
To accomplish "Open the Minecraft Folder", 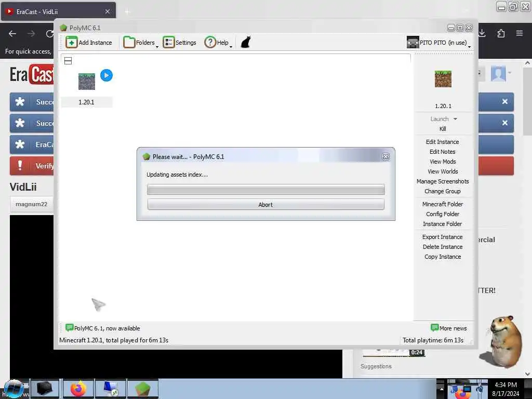I will [x=443, y=204].
